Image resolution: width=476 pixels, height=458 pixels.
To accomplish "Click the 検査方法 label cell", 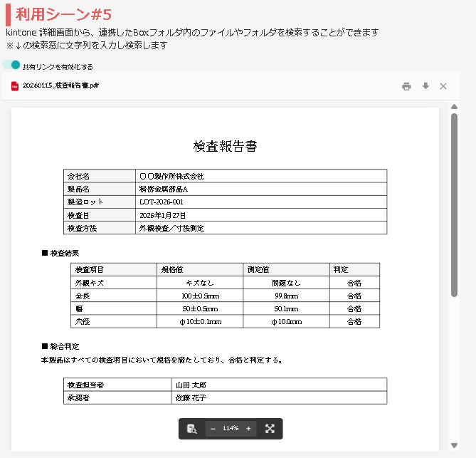I will (x=100, y=228).
